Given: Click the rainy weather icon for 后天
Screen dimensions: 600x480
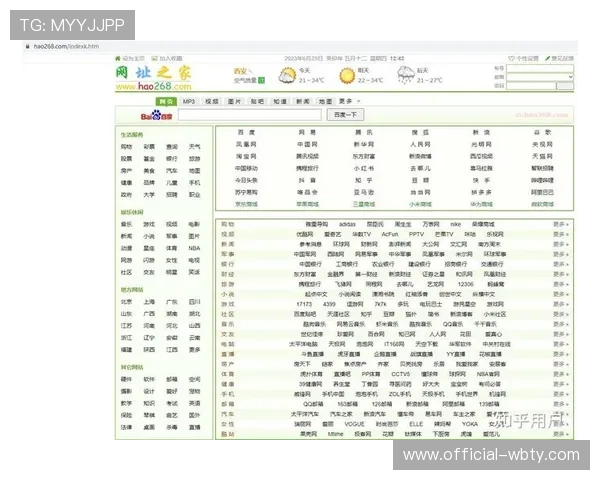Looking at the screenshot, I should pyautogui.click(x=406, y=75).
